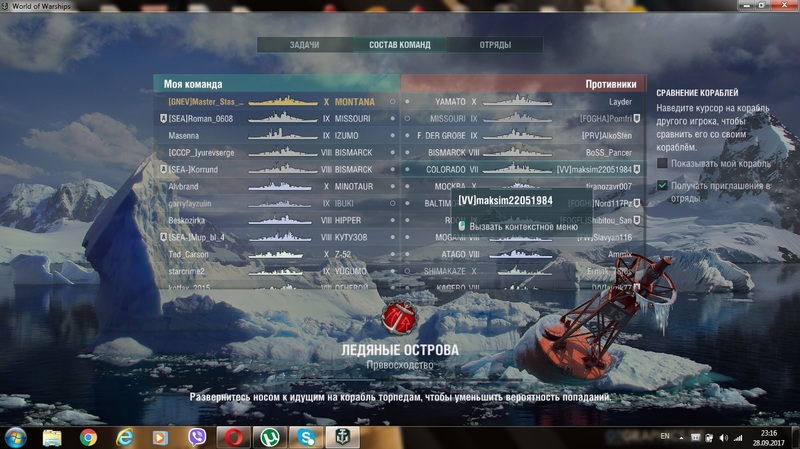The image size is (800, 449).
Task: Click the volume speaker tray icon
Action: coord(723,438)
